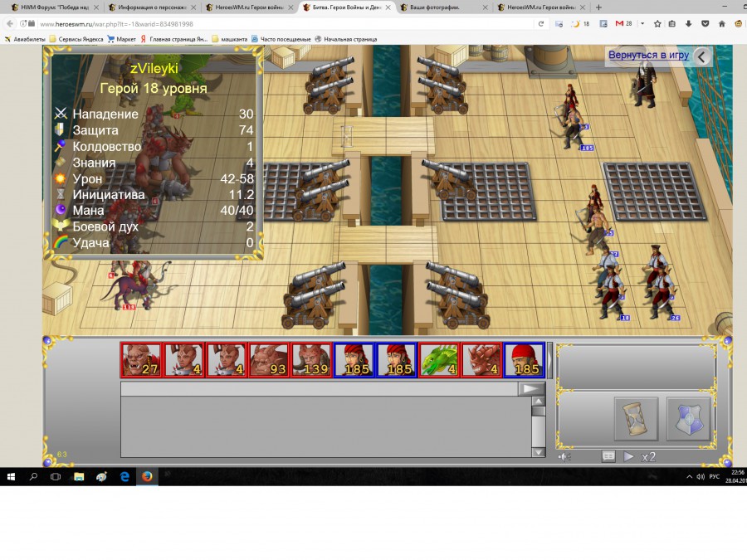Send chat message with arrow button
The width and height of the screenshot is (747, 560).
[530, 389]
